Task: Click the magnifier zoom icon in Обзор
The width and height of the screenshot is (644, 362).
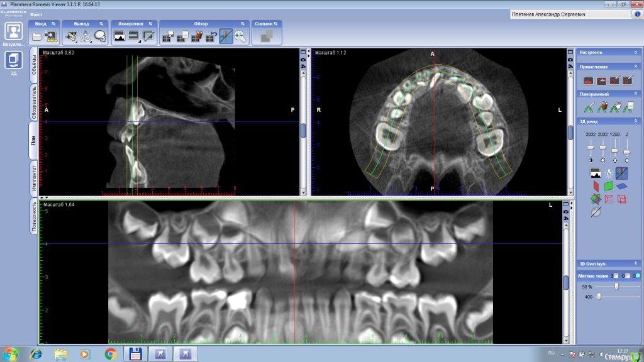Action: coord(240,37)
